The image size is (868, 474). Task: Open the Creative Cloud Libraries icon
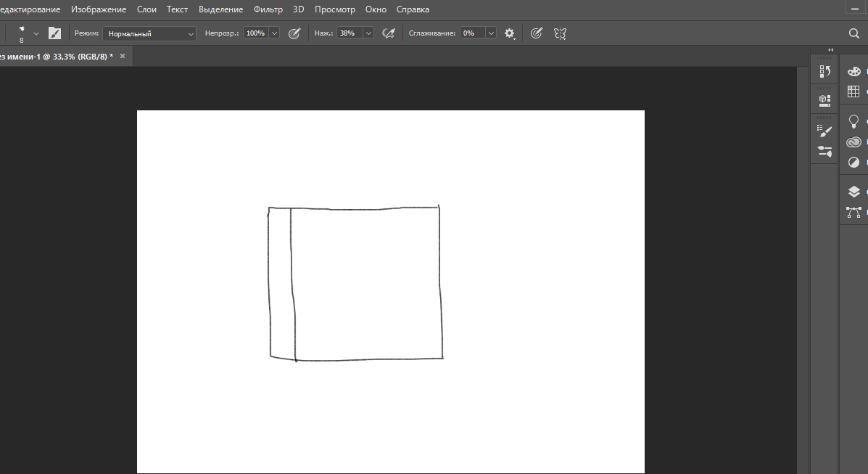(853, 142)
